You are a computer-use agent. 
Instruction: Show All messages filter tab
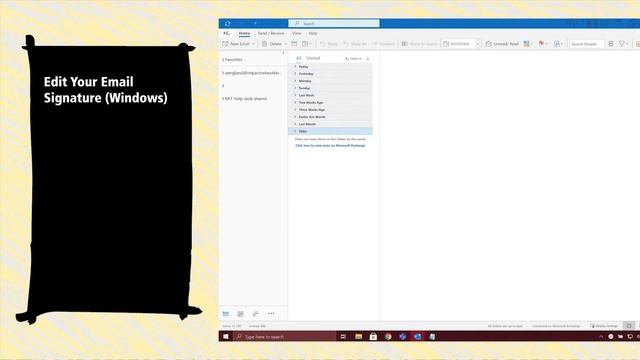click(x=298, y=58)
